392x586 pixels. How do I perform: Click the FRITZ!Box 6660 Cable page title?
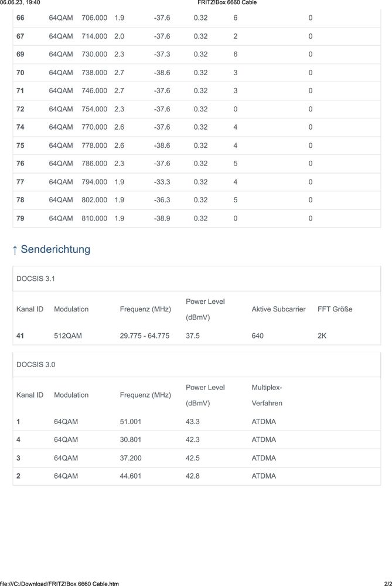227,3
